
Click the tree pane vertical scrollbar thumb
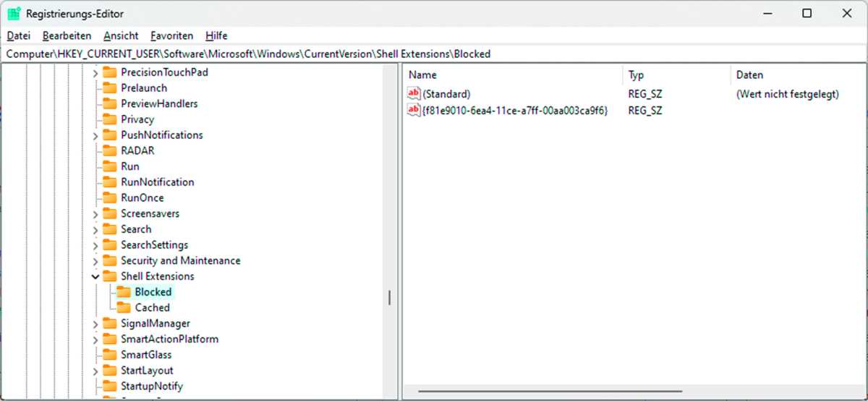coord(389,297)
